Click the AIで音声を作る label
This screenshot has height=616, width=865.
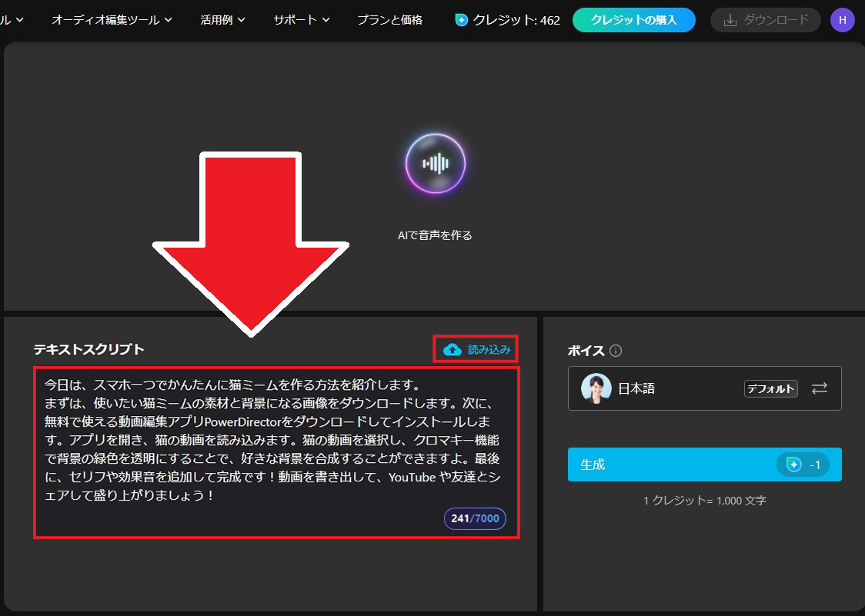435,235
